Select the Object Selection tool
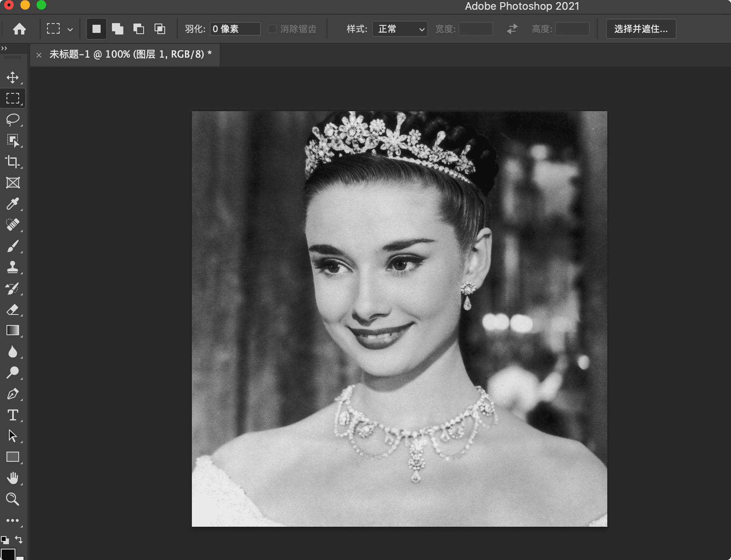This screenshot has width=731, height=560. coord(13,141)
